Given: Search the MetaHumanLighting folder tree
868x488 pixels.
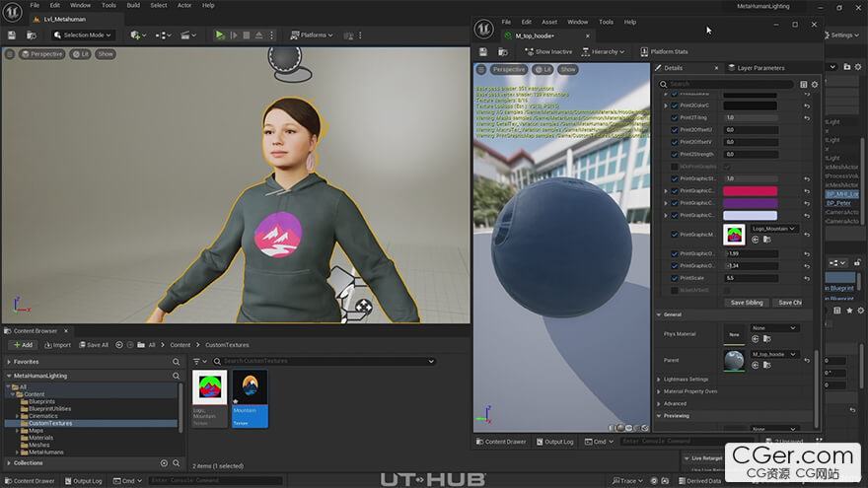Looking at the screenshot, I should coord(176,376).
